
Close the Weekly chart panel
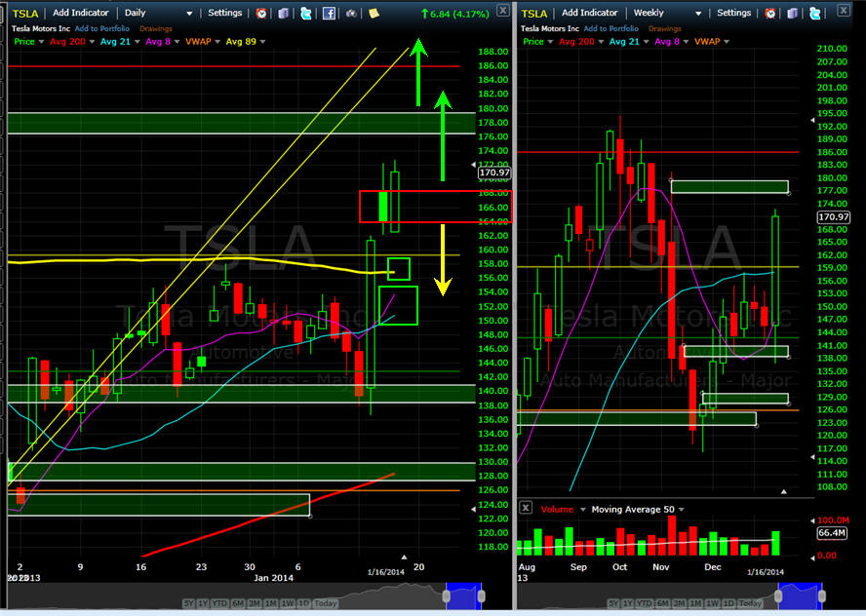[x=844, y=10]
